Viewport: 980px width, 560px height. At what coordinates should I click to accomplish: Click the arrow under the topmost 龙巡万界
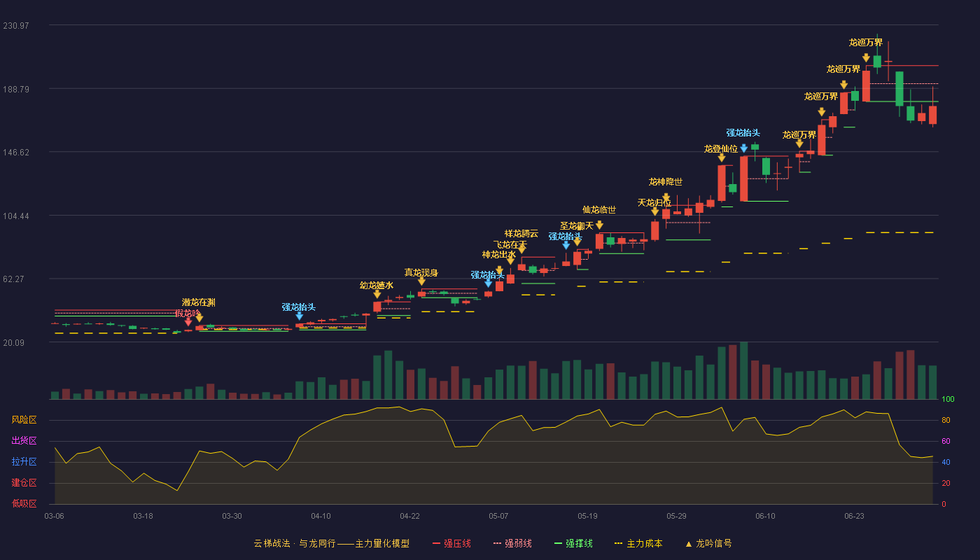(866, 58)
